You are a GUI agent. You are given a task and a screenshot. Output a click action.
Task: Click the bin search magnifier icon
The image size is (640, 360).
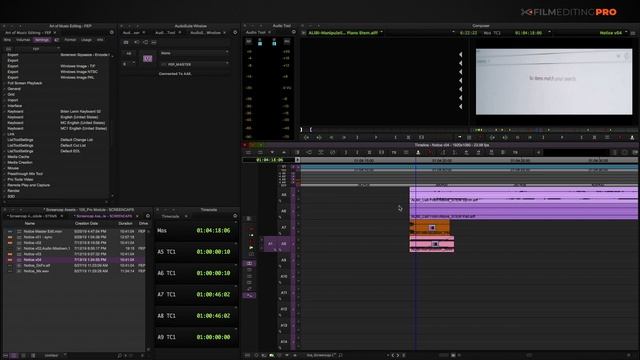coord(119,356)
